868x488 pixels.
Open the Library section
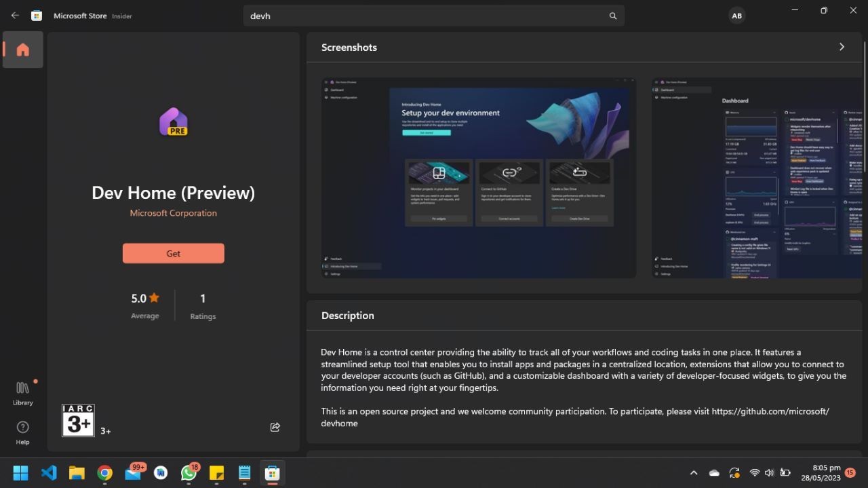tap(22, 394)
